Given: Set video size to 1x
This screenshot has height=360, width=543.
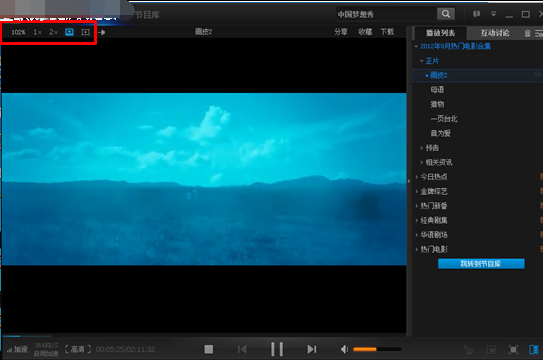Looking at the screenshot, I should (37, 32).
